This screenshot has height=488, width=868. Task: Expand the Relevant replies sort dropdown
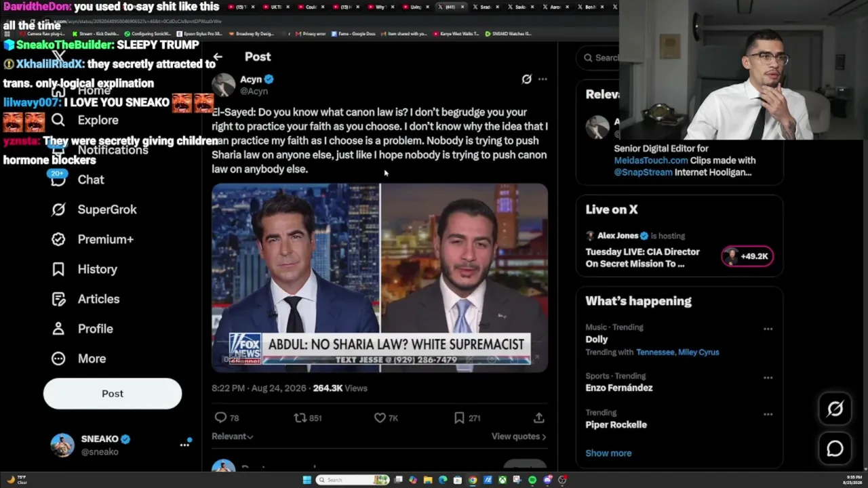[x=233, y=436]
